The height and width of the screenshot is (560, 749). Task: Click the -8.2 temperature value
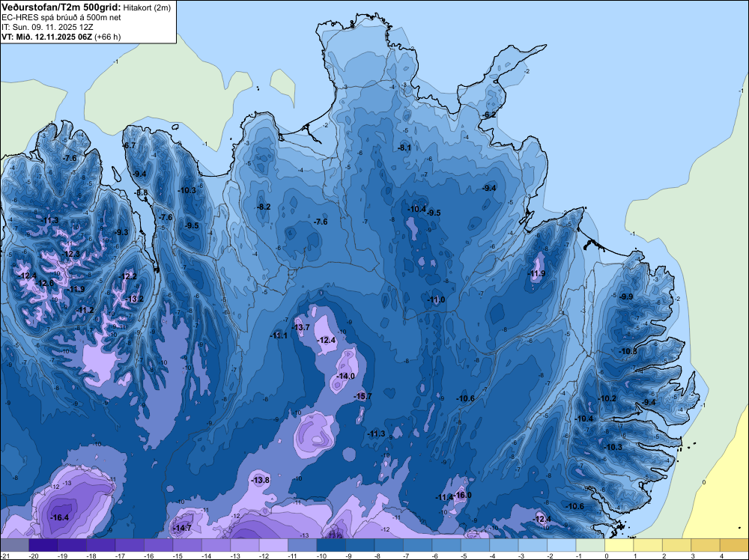(x=264, y=207)
